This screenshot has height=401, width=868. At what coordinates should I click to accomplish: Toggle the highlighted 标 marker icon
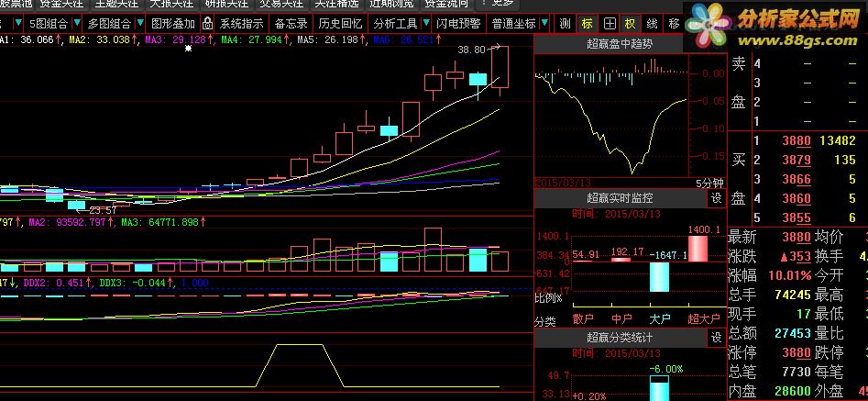[588, 24]
